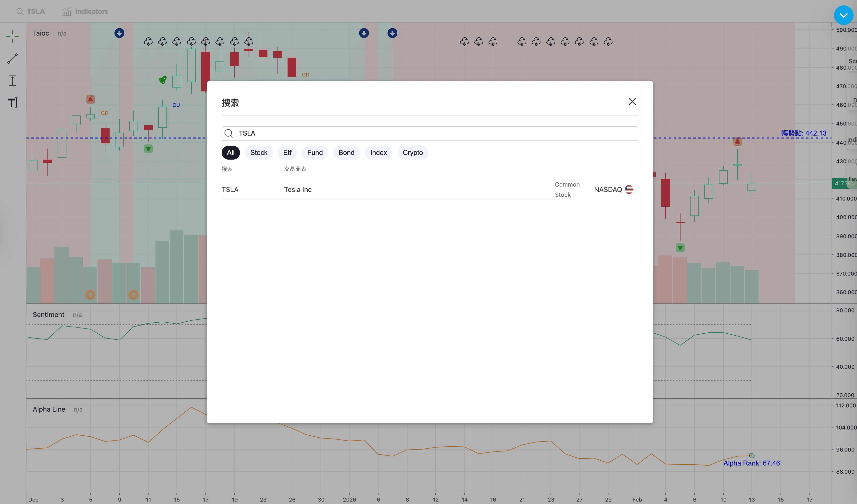The width and height of the screenshot is (857, 504).
Task: Enable the Bond filter in the search dialog
Action: [x=346, y=153]
